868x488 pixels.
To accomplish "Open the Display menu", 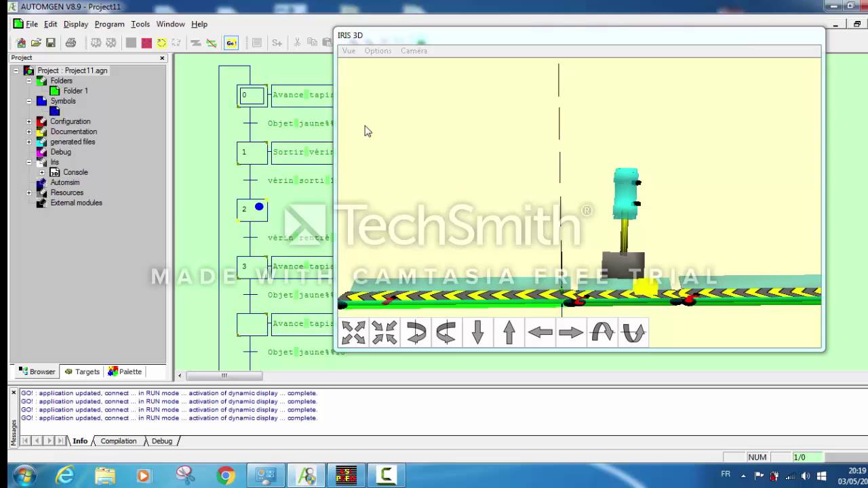I will click(76, 24).
